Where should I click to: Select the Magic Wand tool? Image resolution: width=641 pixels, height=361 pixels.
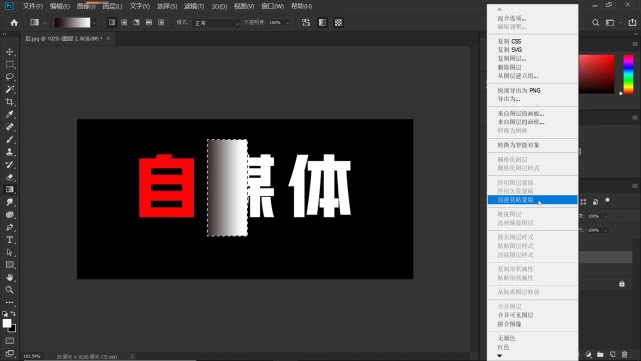(x=10, y=89)
